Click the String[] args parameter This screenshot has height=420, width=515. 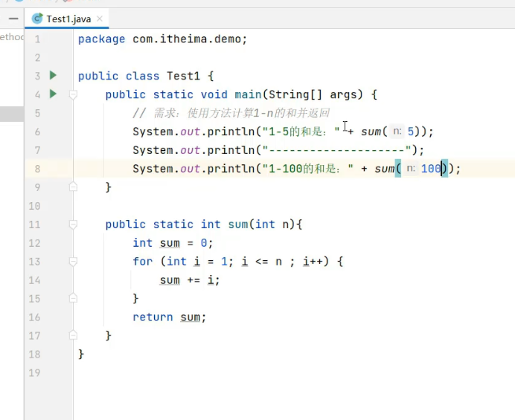[313, 94]
